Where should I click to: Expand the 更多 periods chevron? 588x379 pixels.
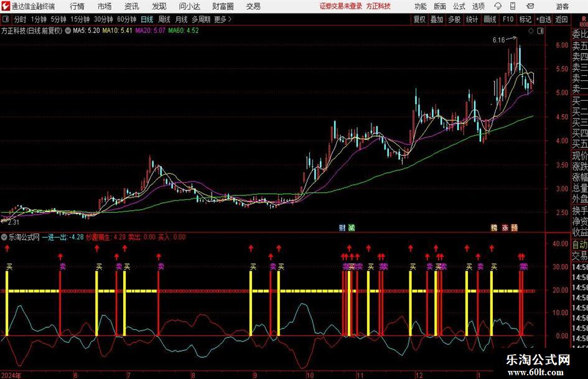(x=230, y=19)
